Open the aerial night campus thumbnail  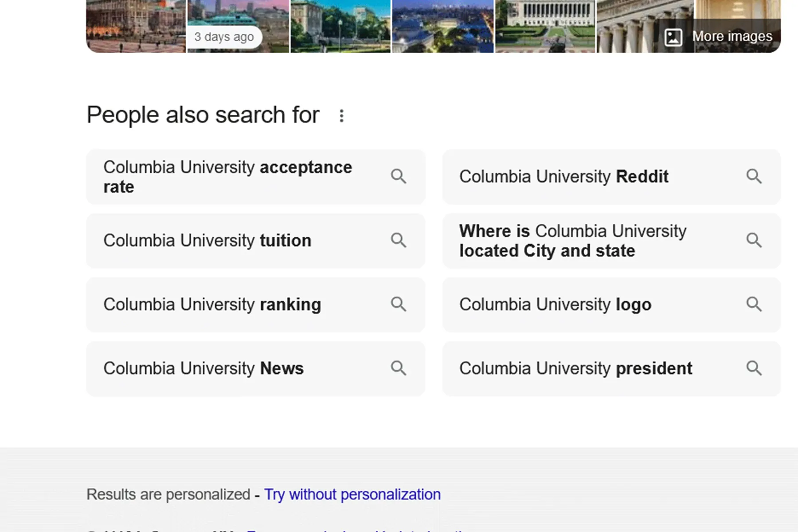pyautogui.click(x=443, y=26)
